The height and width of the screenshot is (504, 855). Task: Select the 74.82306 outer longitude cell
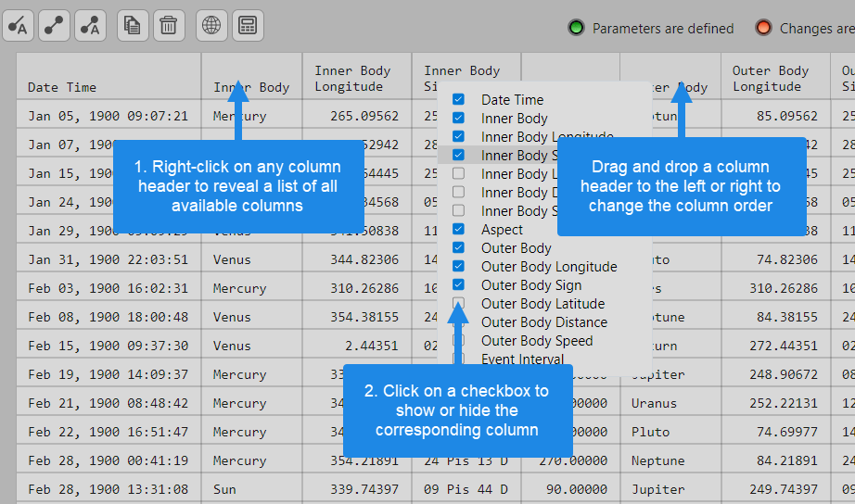pyautogui.click(x=775, y=258)
